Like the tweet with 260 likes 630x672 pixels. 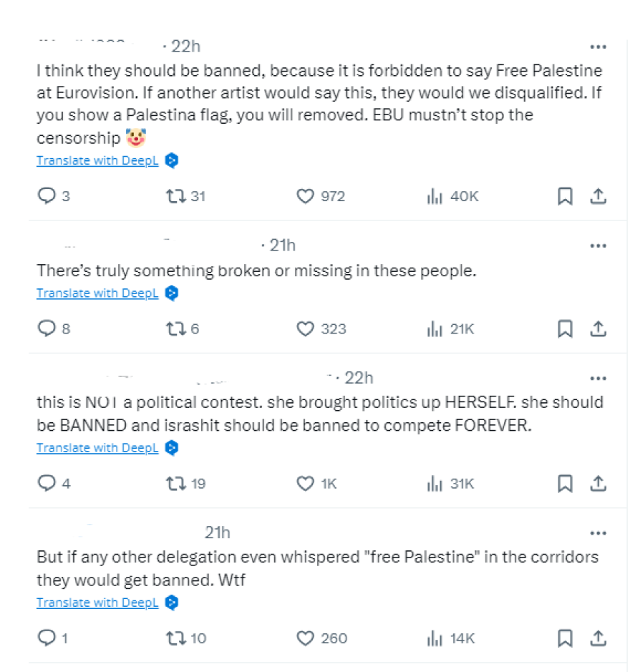[306, 638]
